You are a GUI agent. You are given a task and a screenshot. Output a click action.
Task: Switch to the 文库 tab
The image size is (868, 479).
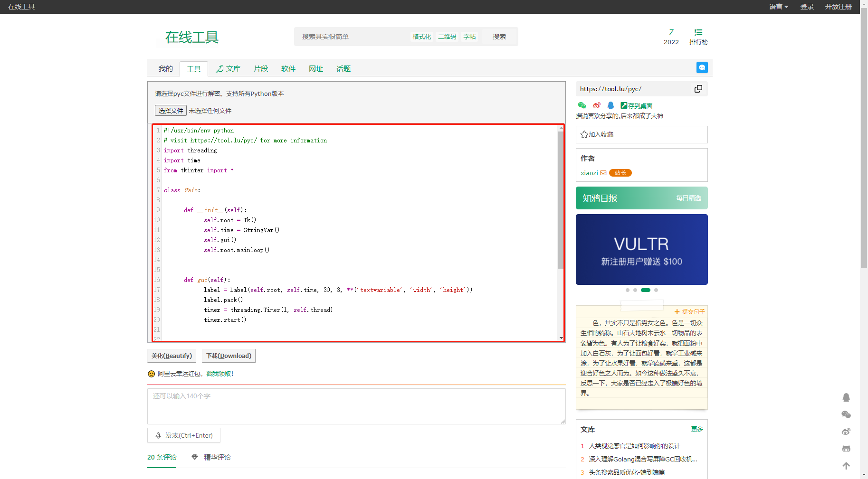tap(229, 68)
